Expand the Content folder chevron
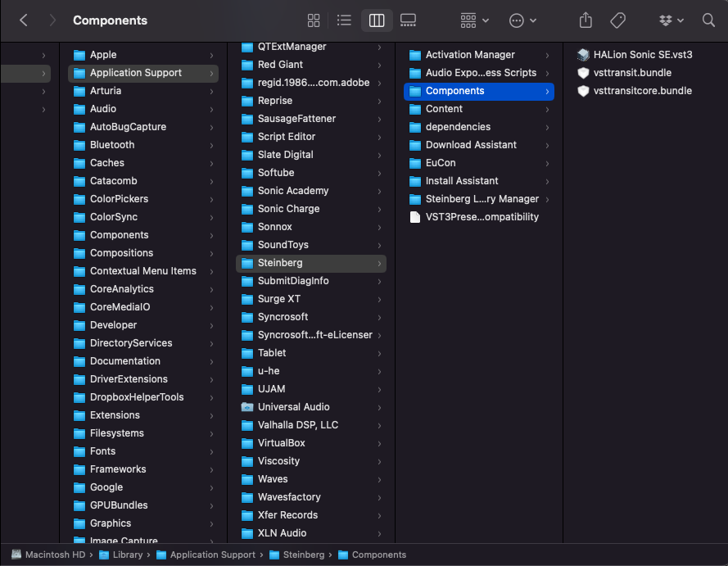This screenshot has height=566, width=728. click(547, 109)
